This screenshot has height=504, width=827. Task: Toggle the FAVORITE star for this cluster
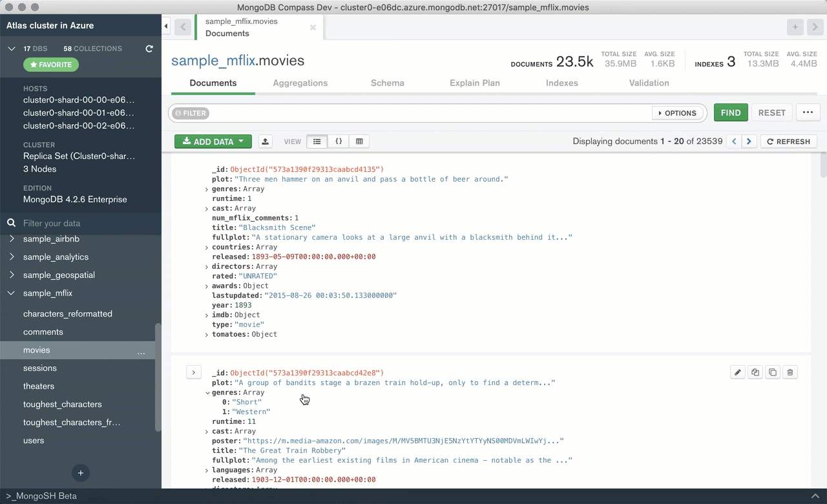coord(50,65)
